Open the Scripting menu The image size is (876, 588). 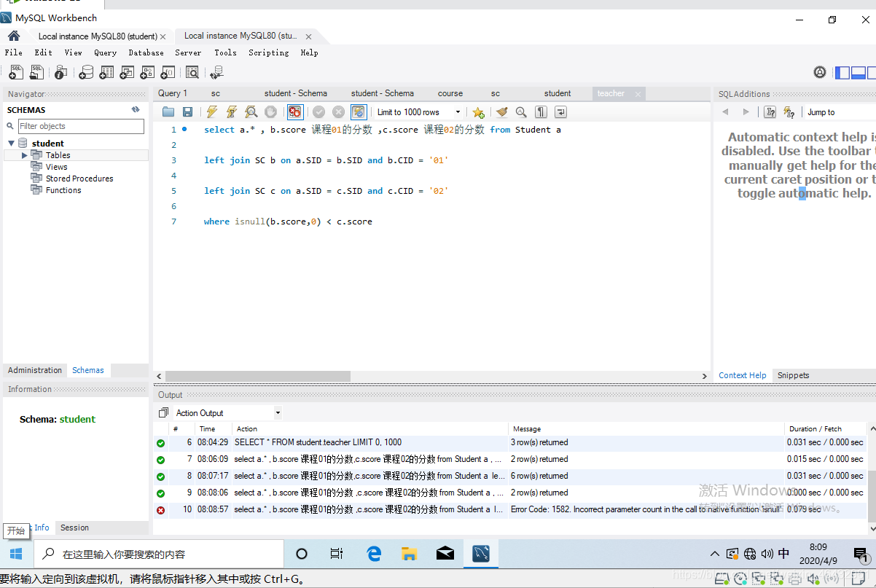pyautogui.click(x=268, y=52)
